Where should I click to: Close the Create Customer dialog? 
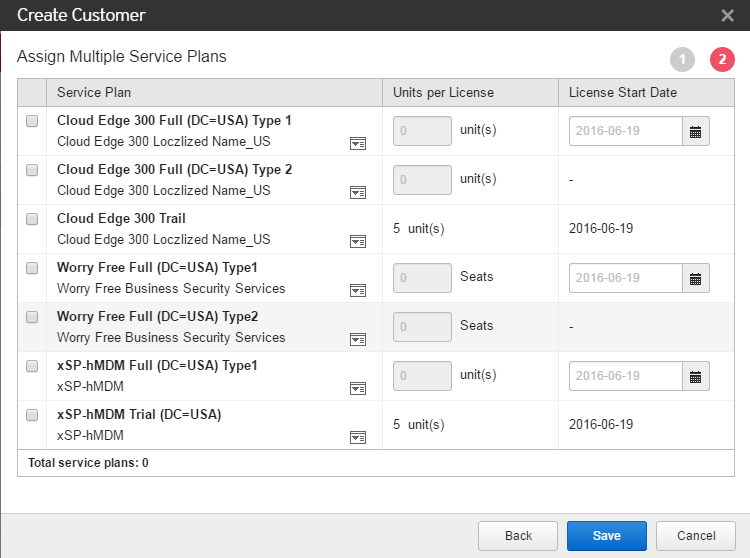coord(727,15)
